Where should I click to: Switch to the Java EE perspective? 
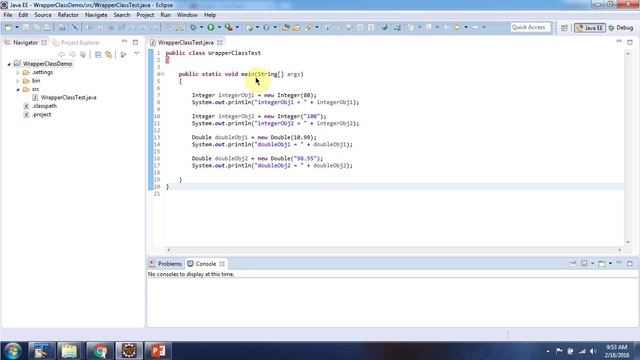click(589, 28)
